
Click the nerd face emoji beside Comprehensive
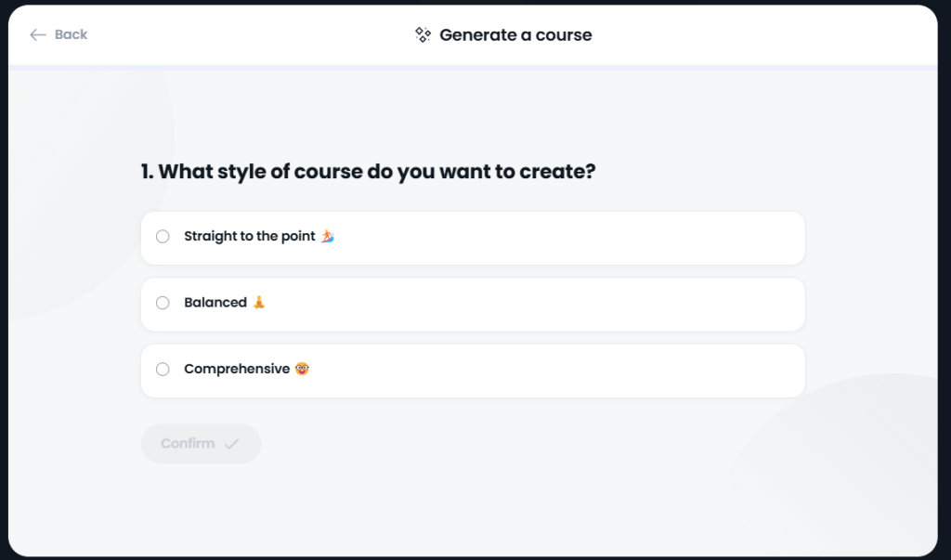[x=302, y=369]
